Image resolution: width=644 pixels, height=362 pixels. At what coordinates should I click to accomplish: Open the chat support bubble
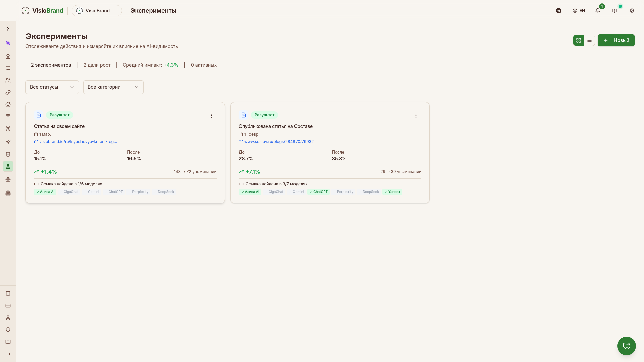626,346
